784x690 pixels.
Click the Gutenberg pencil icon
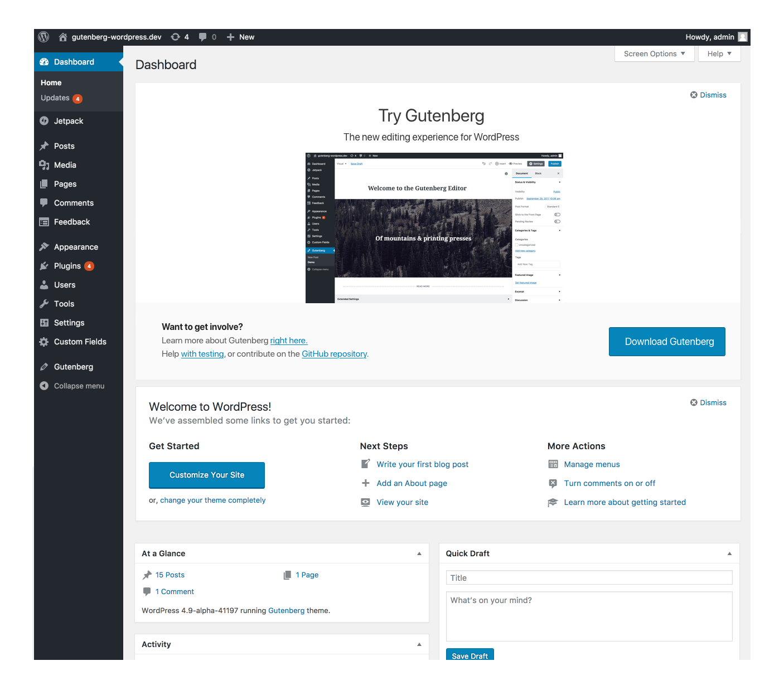(44, 367)
